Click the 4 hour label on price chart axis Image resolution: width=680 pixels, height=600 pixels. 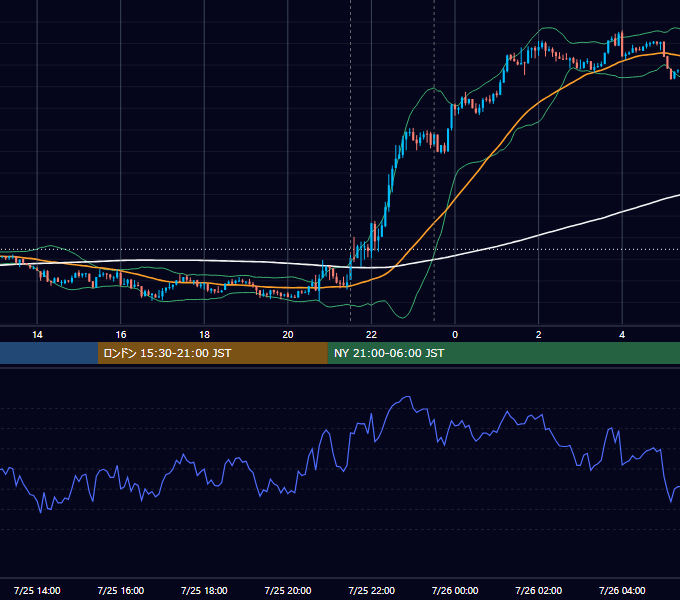pyautogui.click(x=622, y=335)
